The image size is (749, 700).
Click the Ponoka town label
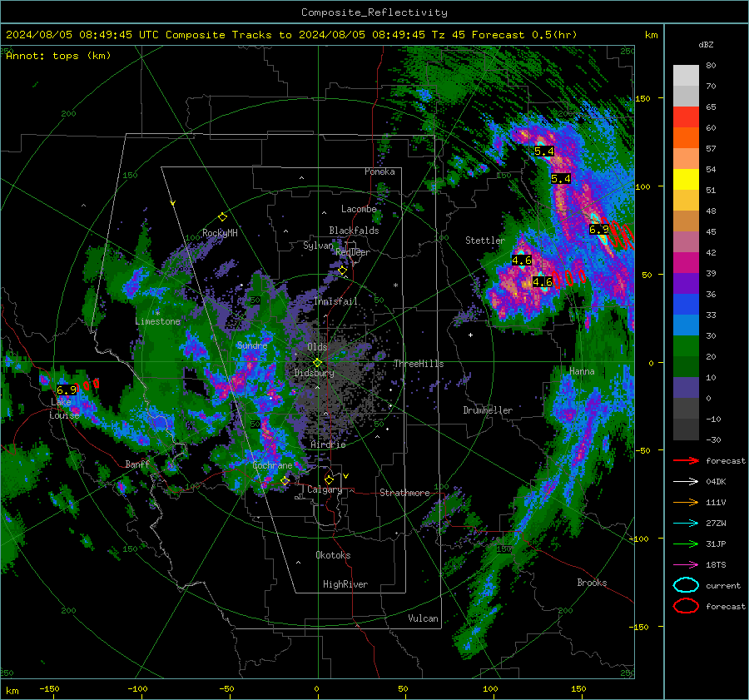379,171
